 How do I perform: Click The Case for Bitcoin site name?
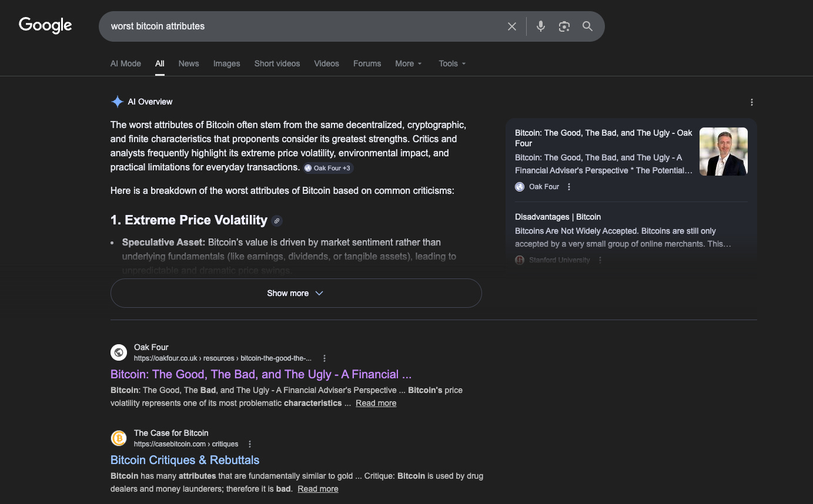171,433
